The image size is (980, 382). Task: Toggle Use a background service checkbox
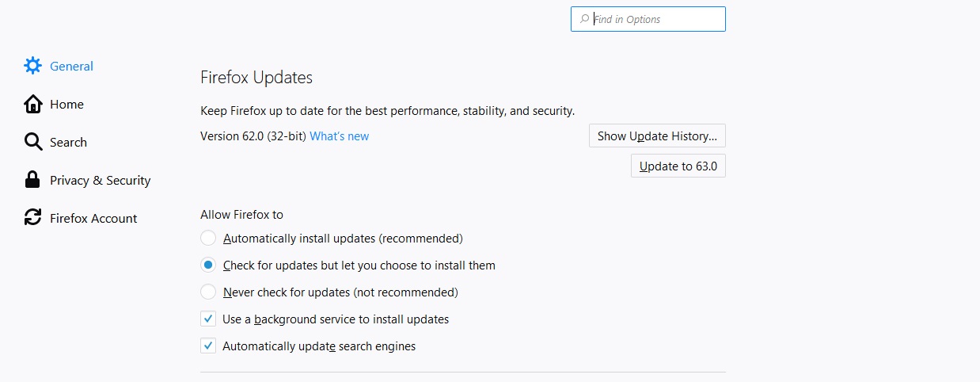(208, 319)
